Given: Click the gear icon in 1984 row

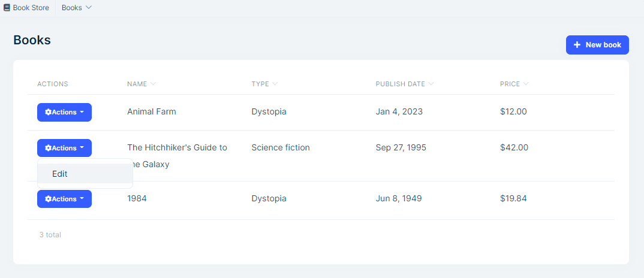Looking at the screenshot, I should coord(49,199).
